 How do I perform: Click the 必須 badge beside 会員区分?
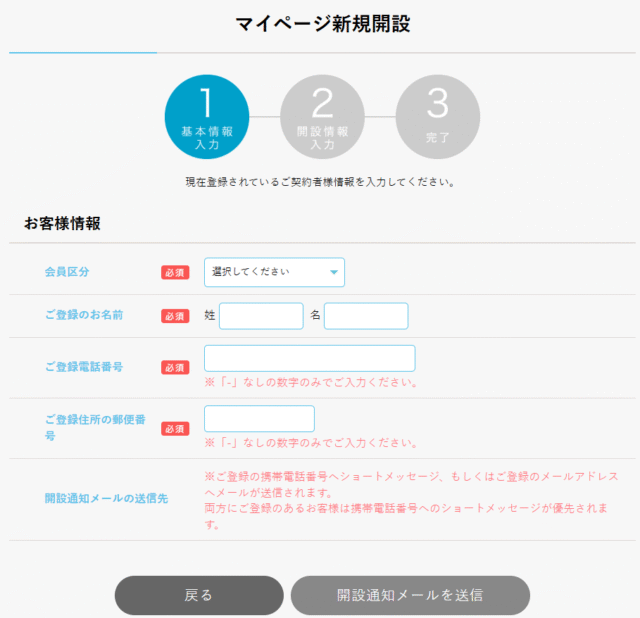tap(175, 273)
